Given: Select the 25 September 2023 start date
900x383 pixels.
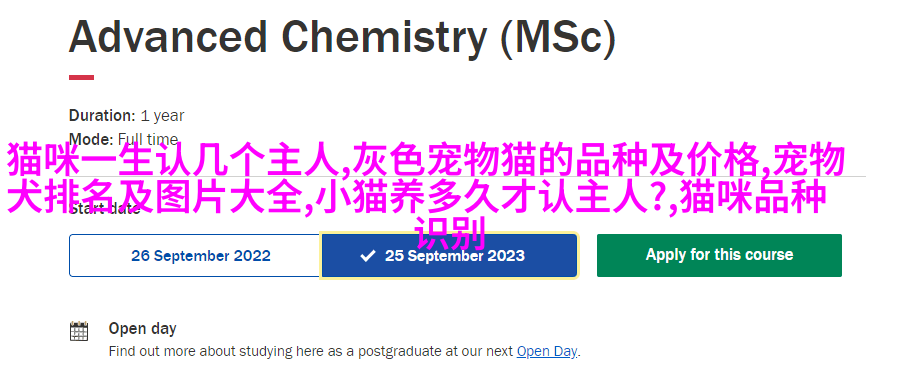Looking at the screenshot, I should [x=449, y=256].
